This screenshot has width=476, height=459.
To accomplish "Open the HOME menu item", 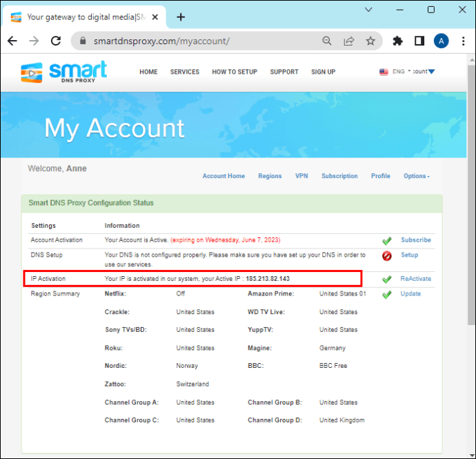I will (148, 72).
